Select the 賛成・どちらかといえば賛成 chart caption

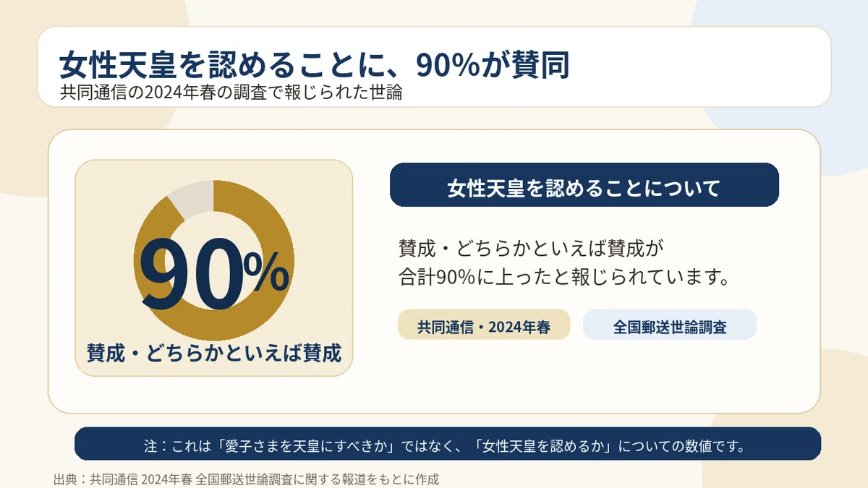click(214, 353)
